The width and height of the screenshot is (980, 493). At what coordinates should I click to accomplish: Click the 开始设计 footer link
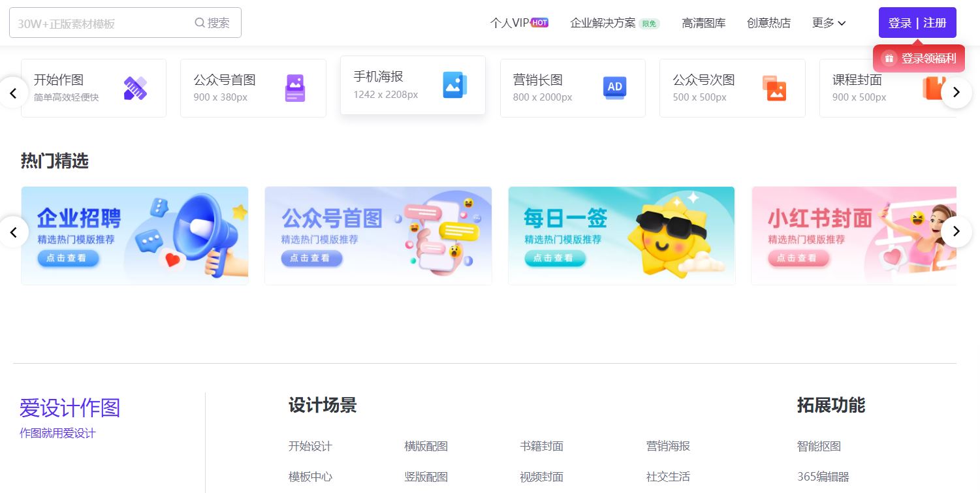click(310, 446)
